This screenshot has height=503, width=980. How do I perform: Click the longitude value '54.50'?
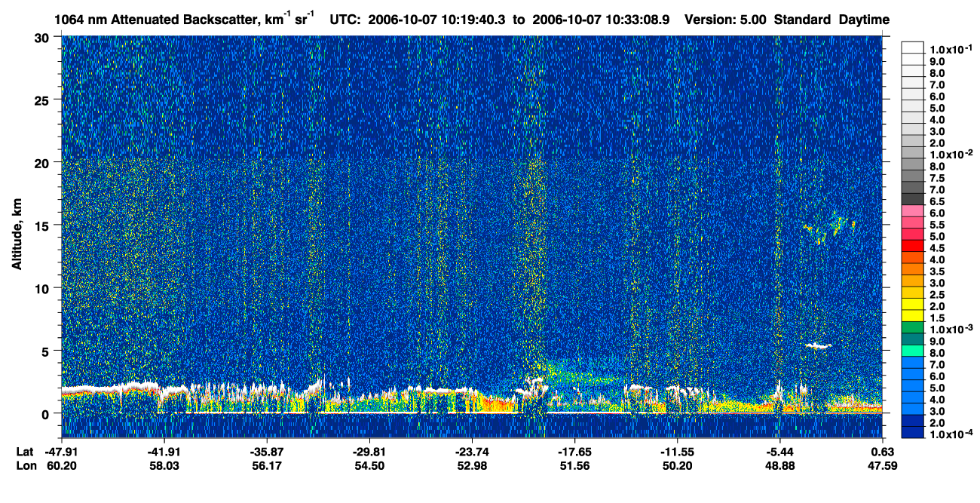pos(369,465)
